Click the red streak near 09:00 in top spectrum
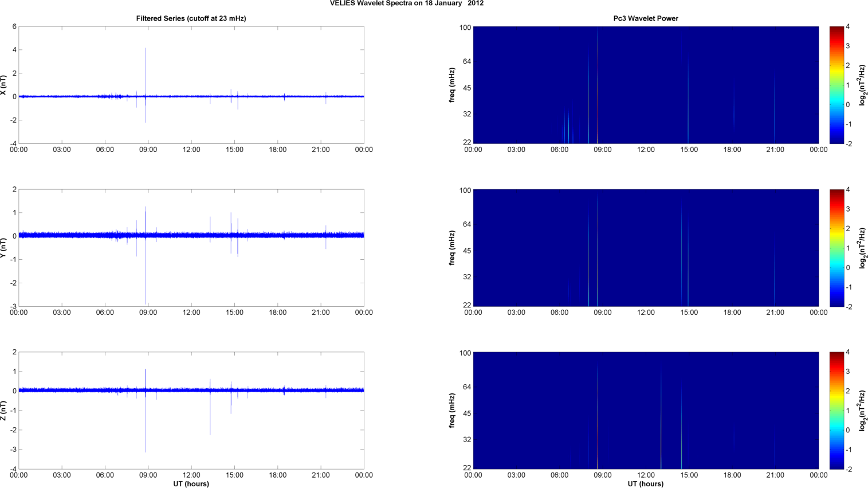This screenshot has width=868, height=488. click(x=598, y=85)
